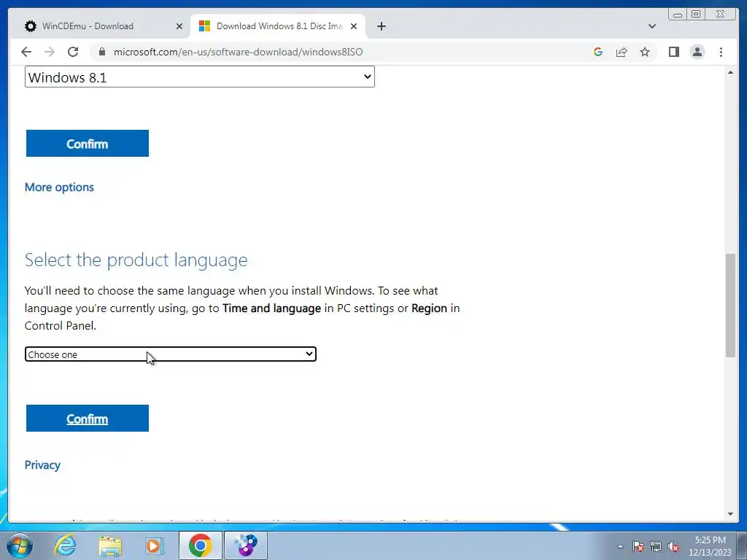Open the disc app taskbar icon

[x=245, y=545]
